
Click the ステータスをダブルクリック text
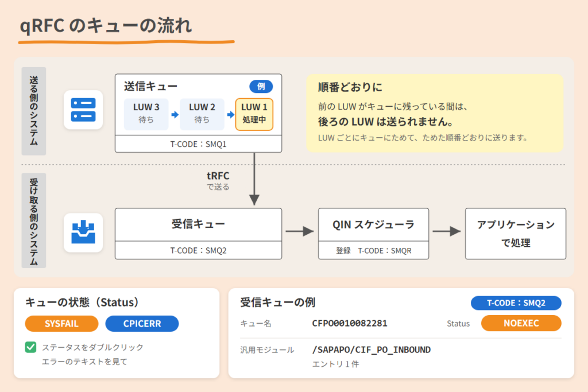point(92,347)
